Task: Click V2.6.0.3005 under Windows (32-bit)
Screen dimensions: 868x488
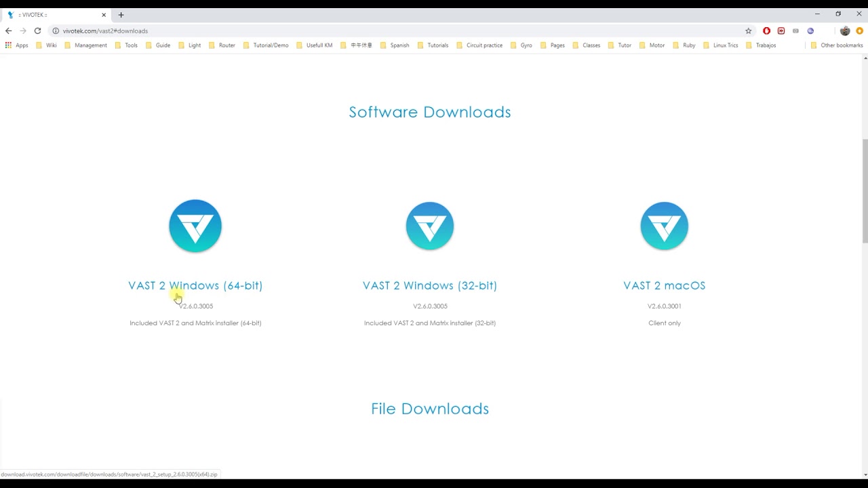Action: (x=430, y=306)
